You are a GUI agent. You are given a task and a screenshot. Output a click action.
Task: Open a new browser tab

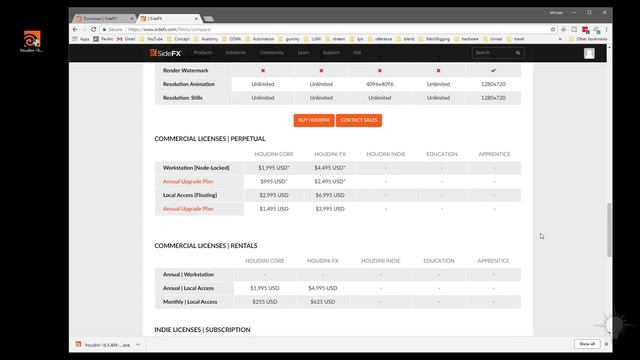209,19
